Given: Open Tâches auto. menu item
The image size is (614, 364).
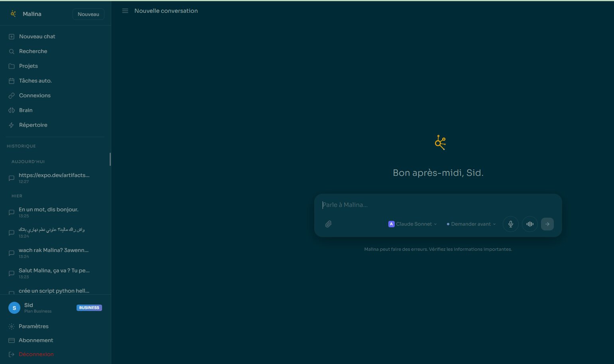Looking at the screenshot, I should [55, 81].
